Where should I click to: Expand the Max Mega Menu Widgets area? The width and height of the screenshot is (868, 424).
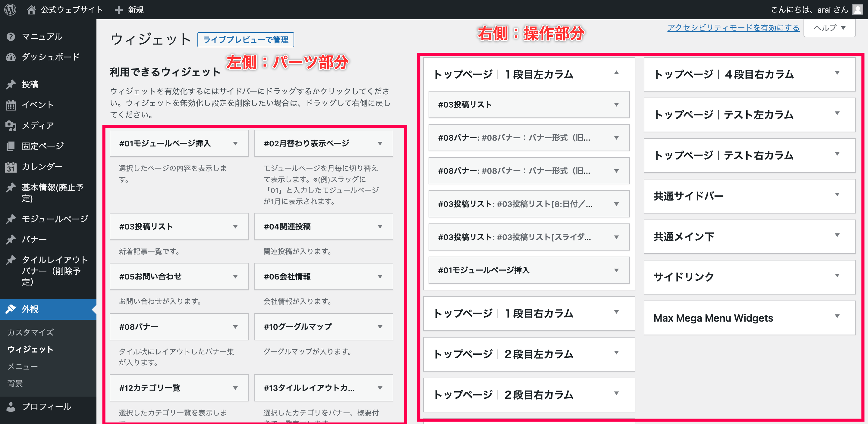click(837, 316)
